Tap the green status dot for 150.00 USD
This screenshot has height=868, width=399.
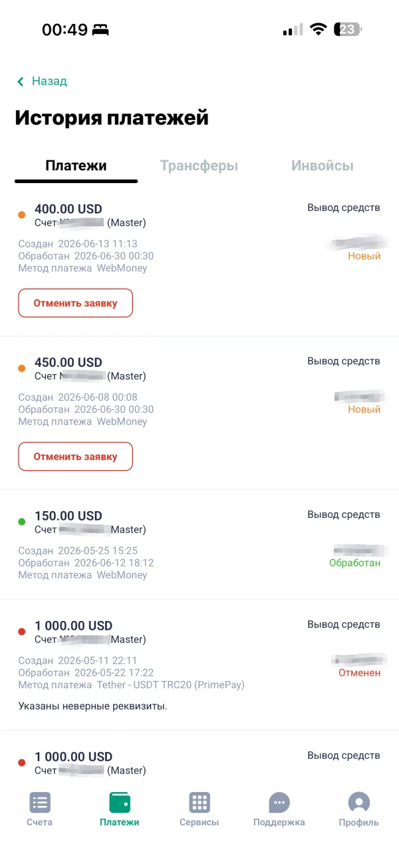point(22,521)
